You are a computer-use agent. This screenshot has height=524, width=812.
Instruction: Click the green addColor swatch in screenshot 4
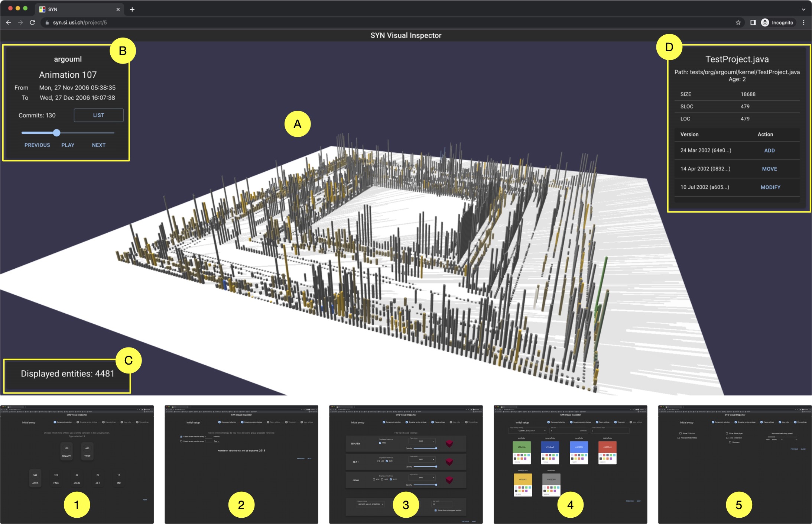(522, 447)
